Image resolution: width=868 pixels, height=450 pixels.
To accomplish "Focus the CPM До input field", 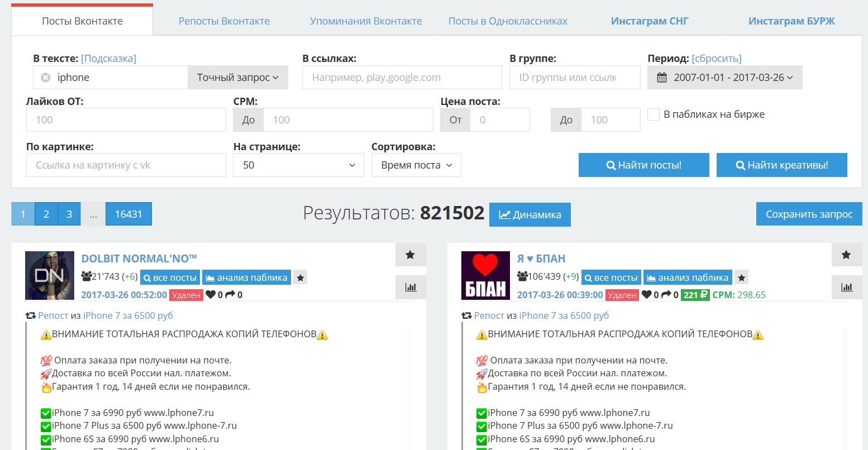I will coord(348,120).
